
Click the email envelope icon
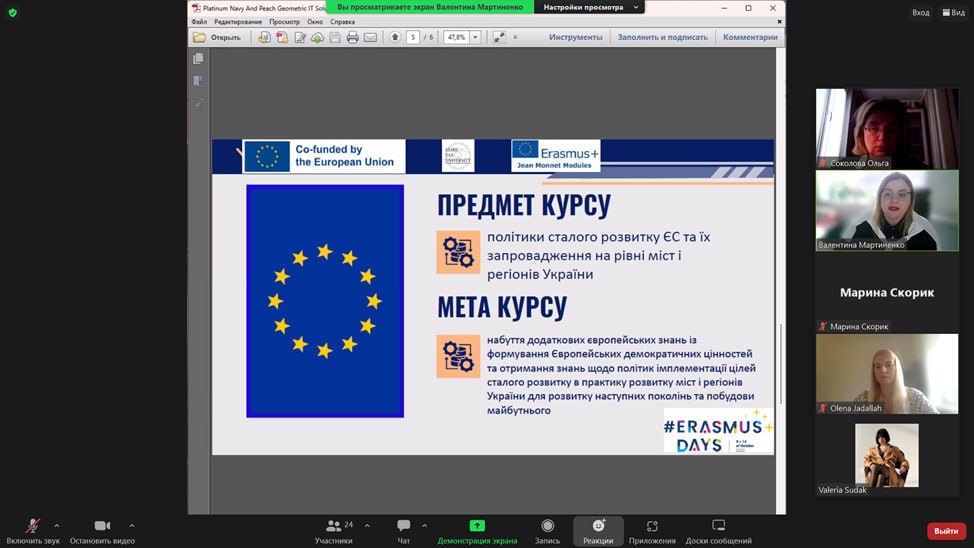pyautogui.click(x=370, y=37)
